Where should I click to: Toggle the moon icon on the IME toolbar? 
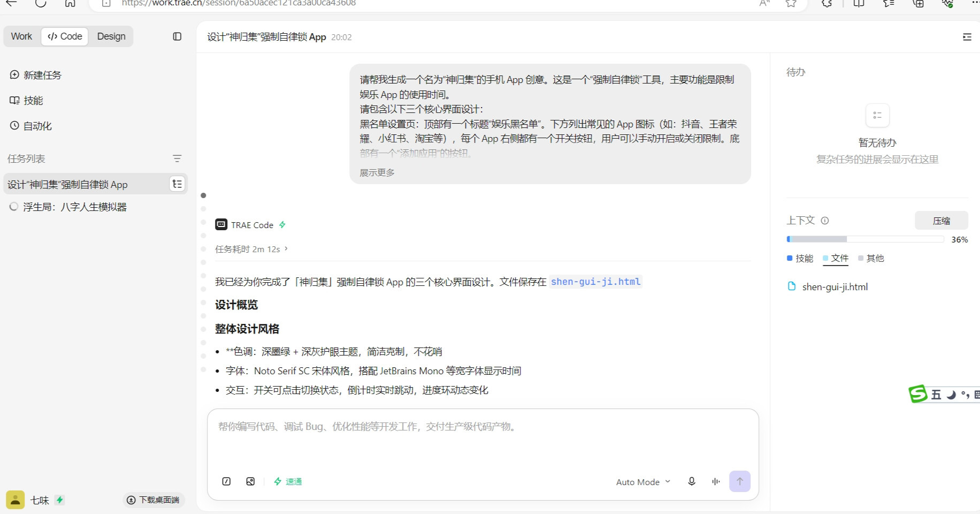click(x=951, y=395)
